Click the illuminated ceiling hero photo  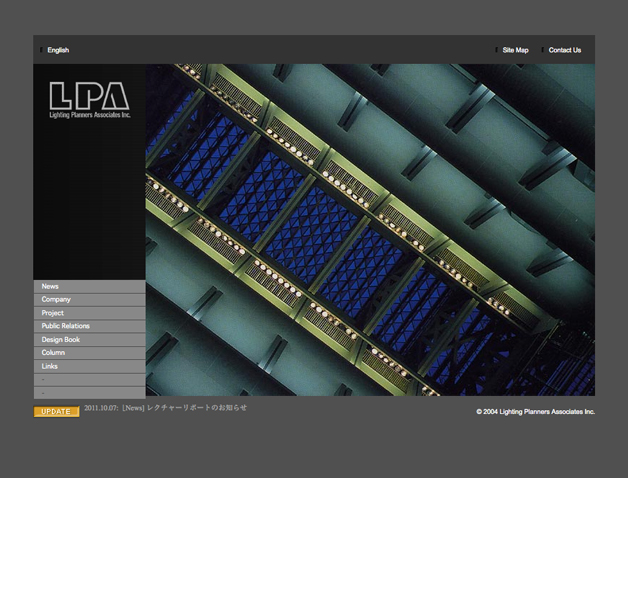[370, 230]
